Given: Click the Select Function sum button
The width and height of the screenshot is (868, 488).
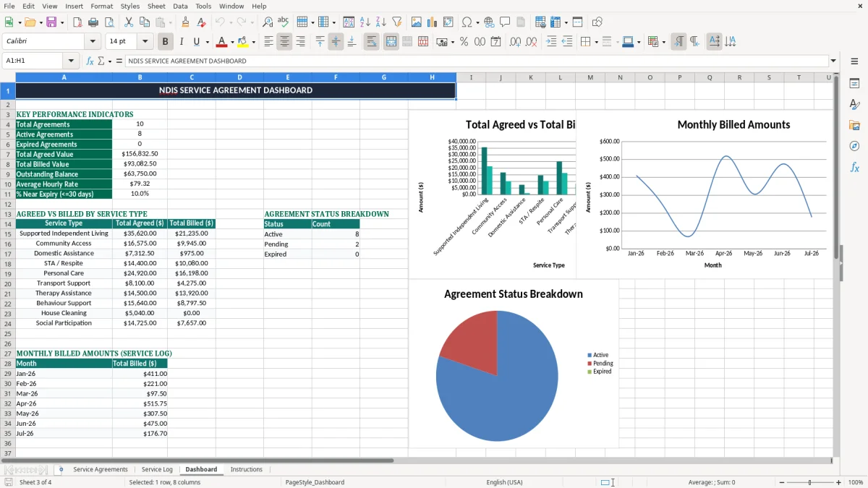Looking at the screenshot, I should (101, 61).
